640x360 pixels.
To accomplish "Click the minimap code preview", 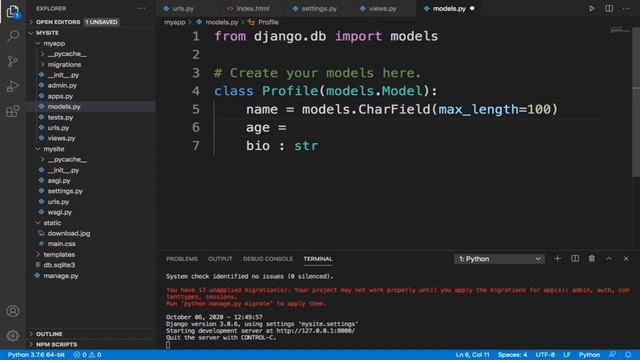I will click(x=620, y=30).
